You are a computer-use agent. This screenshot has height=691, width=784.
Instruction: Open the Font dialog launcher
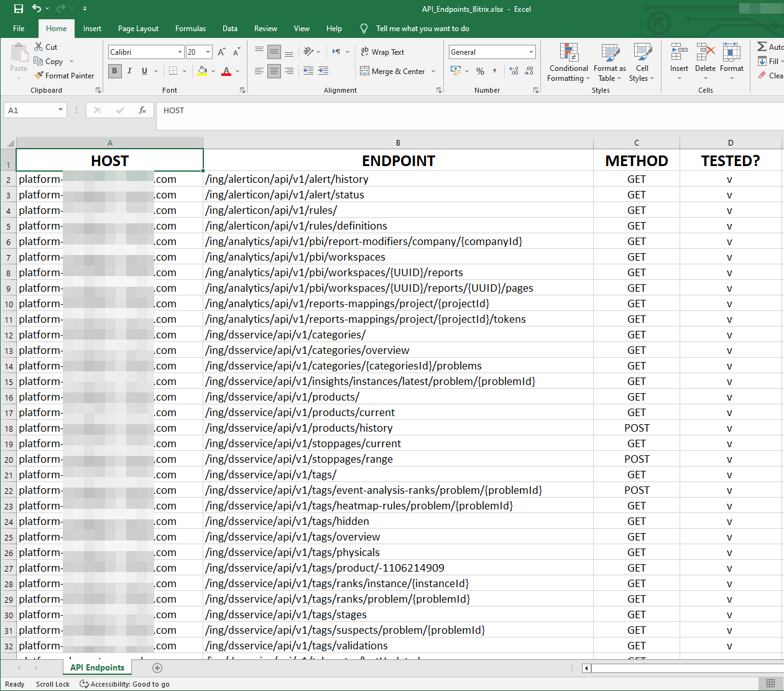pyautogui.click(x=242, y=90)
